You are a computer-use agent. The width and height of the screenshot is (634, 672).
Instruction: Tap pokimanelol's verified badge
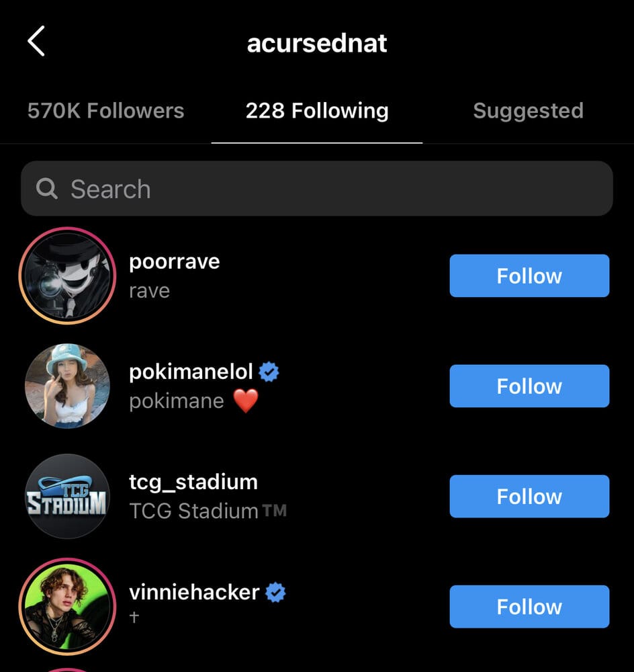click(269, 372)
